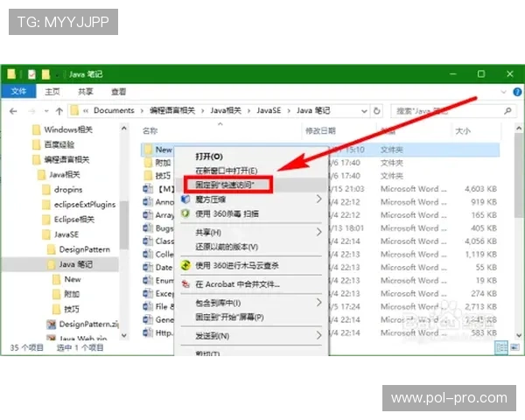Sort by 大小 column header
This screenshot has width=525, height=420.
click(463, 130)
